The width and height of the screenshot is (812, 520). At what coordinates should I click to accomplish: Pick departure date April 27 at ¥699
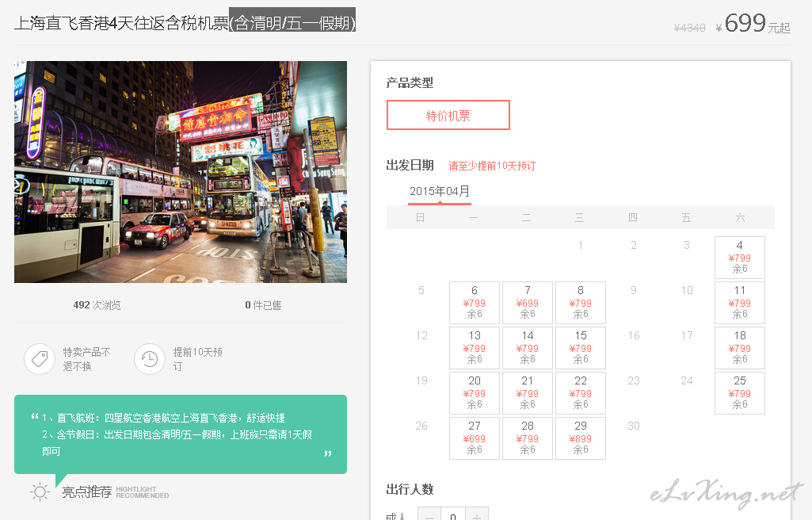click(x=475, y=438)
